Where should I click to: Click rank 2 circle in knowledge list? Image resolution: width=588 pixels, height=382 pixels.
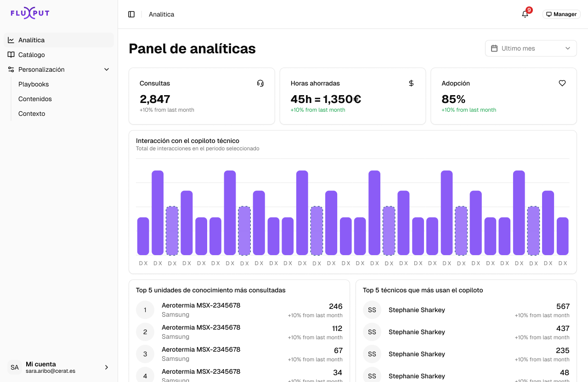point(145,332)
